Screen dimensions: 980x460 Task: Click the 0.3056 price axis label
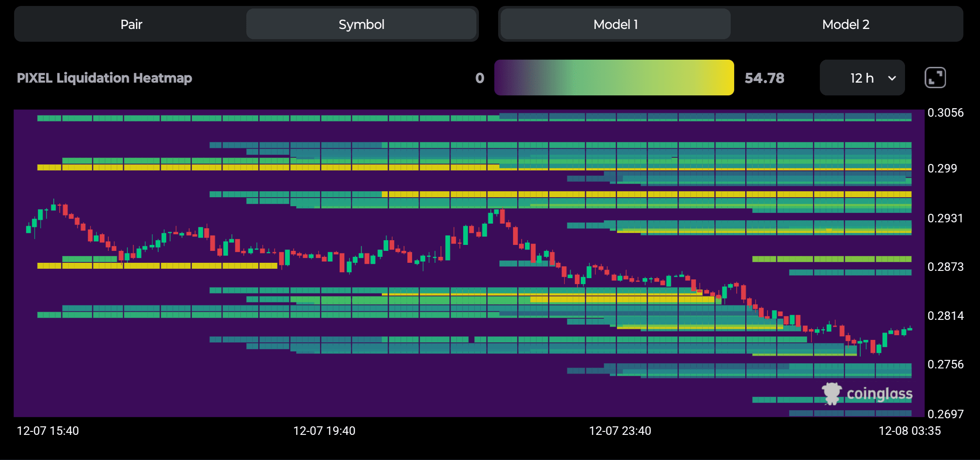click(945, 113)
